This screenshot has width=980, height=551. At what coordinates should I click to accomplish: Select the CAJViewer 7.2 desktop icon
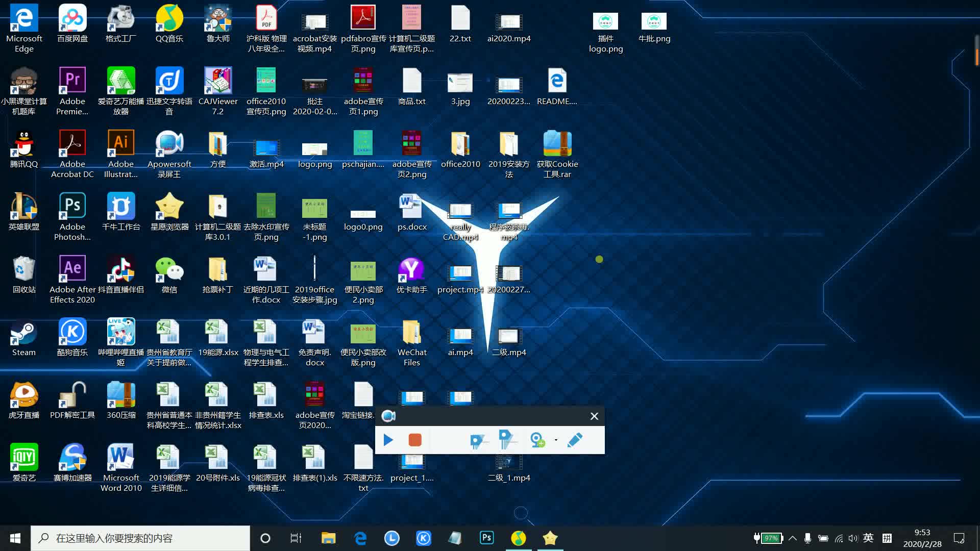[218, 91]
